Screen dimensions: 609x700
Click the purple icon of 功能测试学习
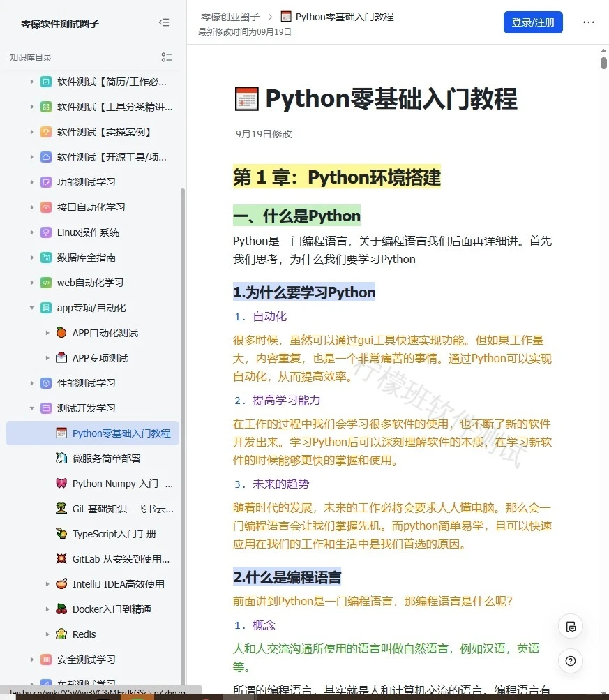[46, 182]
